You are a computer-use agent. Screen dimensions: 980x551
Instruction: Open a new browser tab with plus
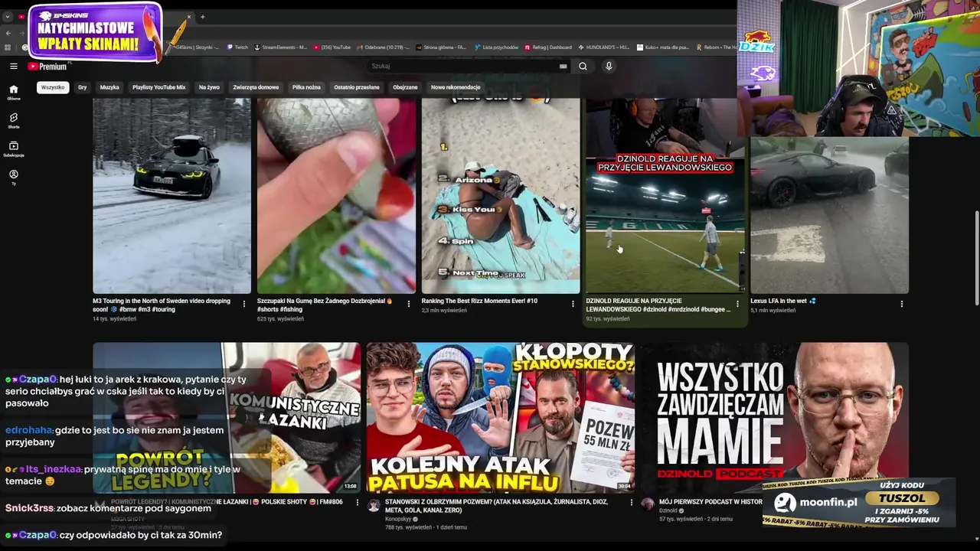[202, 17]
